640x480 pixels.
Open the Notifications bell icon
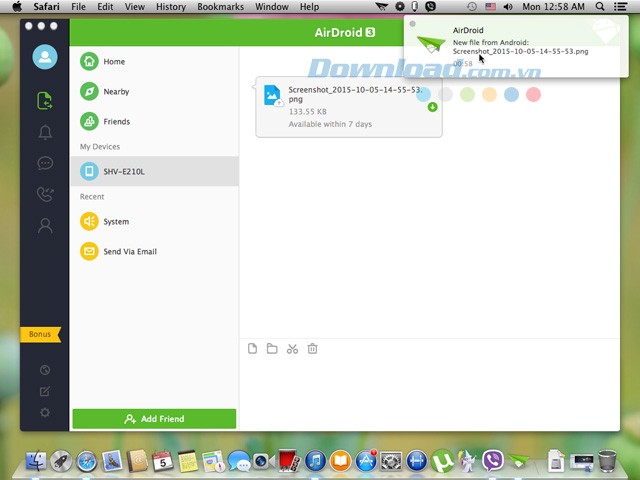point(45,132)
